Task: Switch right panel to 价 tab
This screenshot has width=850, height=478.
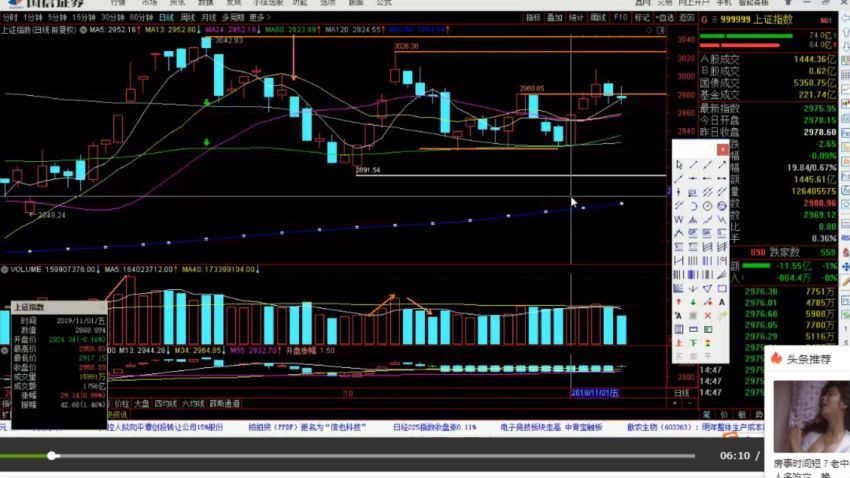Action: click(x=724, y=415)
